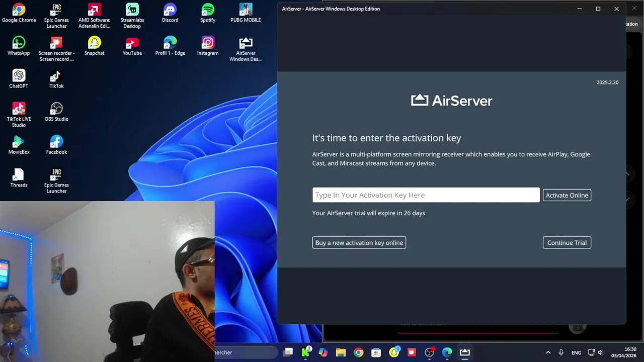The height and width of the screenshot is (362, 644).
Task: Open Spotify desktop icon
Action: pyautogui.click(x=208, y=14)
